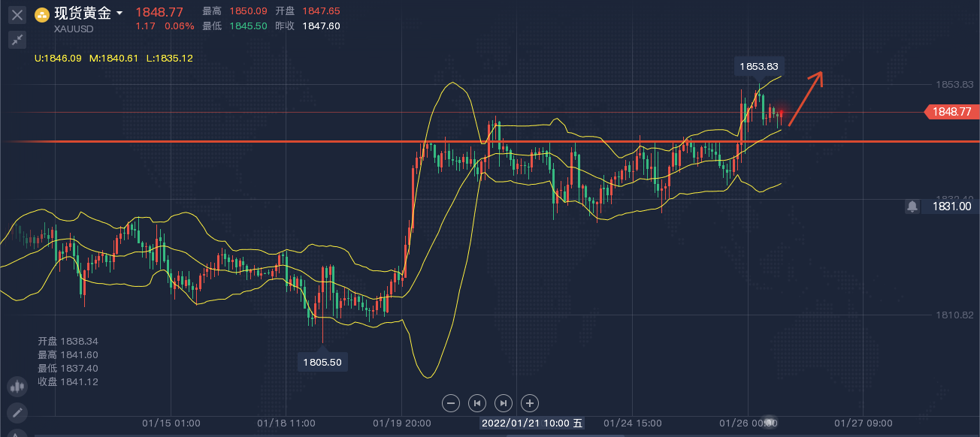Select the 现货黄金 title text
The image size is (980, 437).
(83, 13)
